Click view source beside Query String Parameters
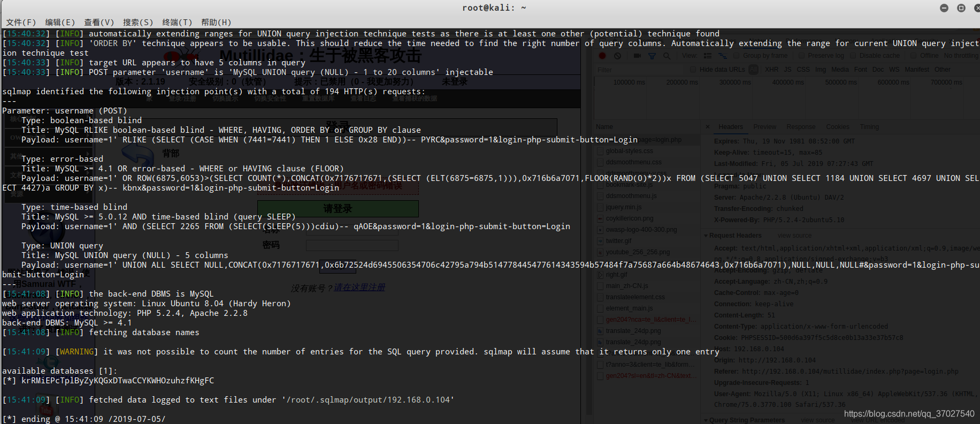The height and width of the screenshot is (424, 980). 817,420
